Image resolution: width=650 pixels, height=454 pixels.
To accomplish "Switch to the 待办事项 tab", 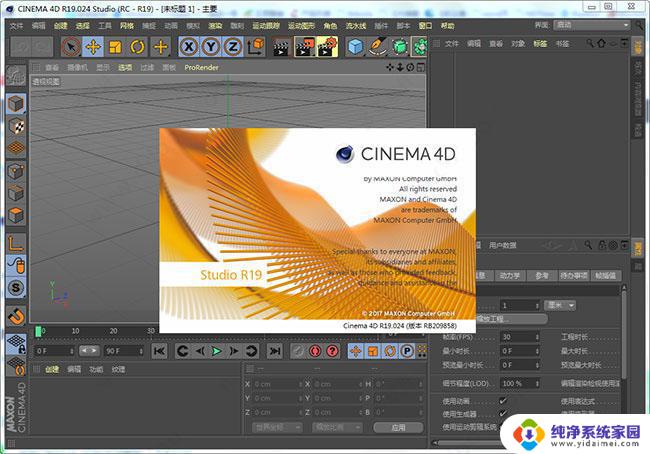I will (x=573, y=275).
